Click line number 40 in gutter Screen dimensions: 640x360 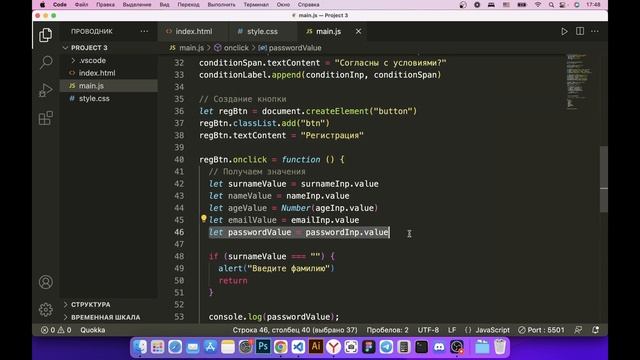pos(179,160)
